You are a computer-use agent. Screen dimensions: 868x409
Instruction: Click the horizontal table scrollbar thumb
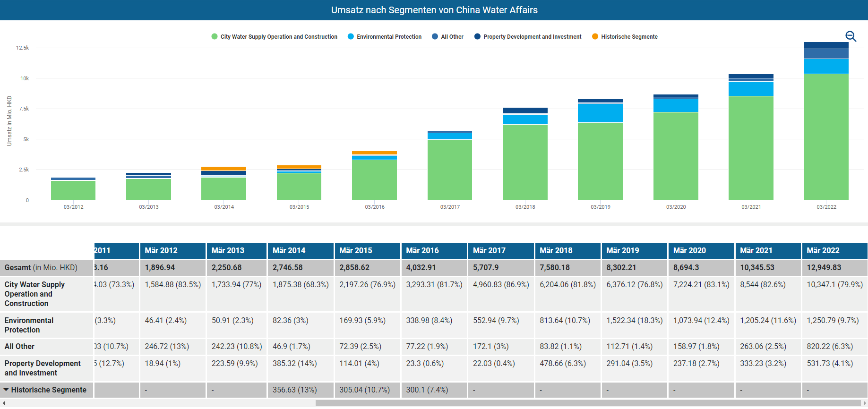click(586, 403)
